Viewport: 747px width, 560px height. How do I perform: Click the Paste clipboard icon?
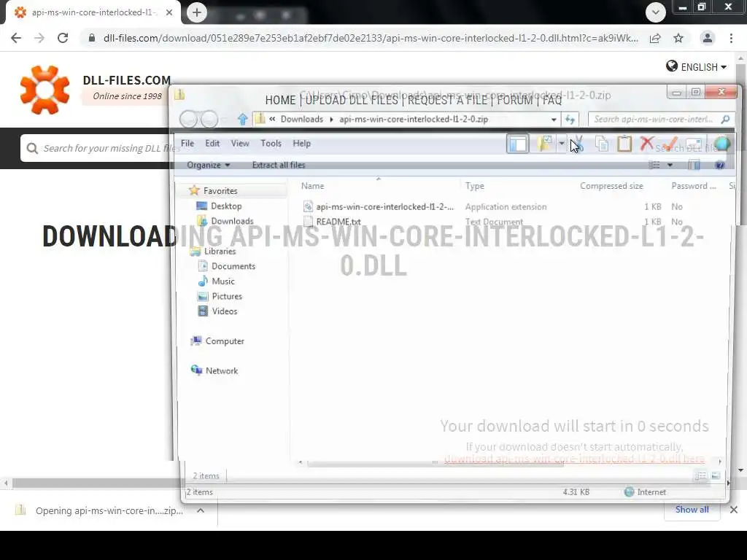point(624,144)
